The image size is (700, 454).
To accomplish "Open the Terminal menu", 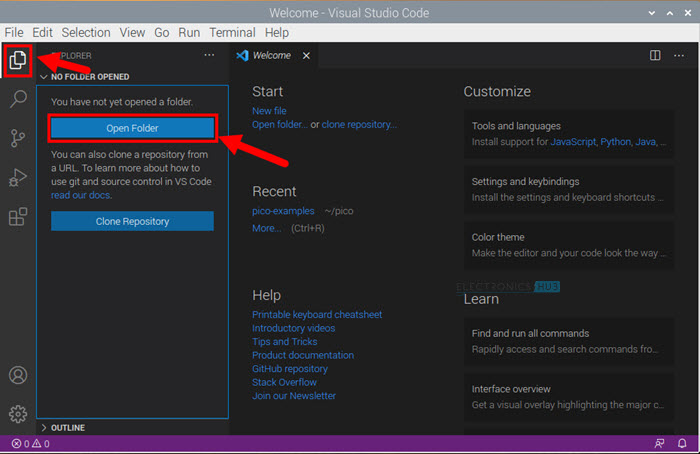I will tap(232, 33).
